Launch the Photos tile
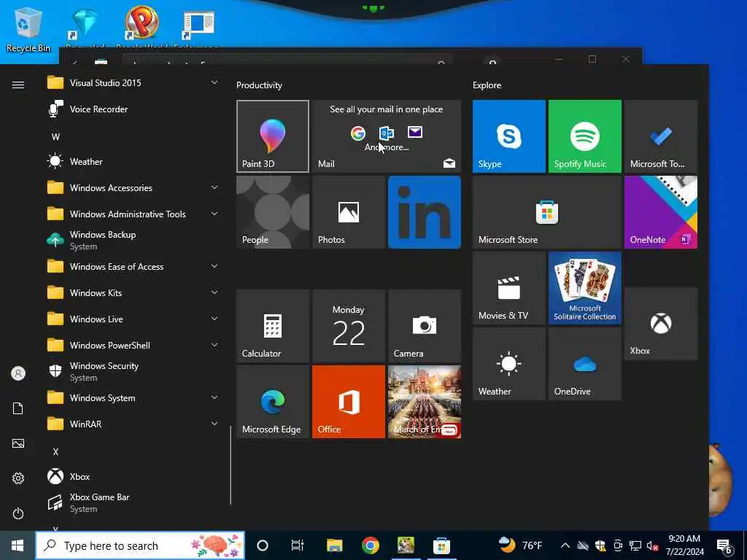Image resolution: width=747 pixels, height=560 pixels. (348, 212)
